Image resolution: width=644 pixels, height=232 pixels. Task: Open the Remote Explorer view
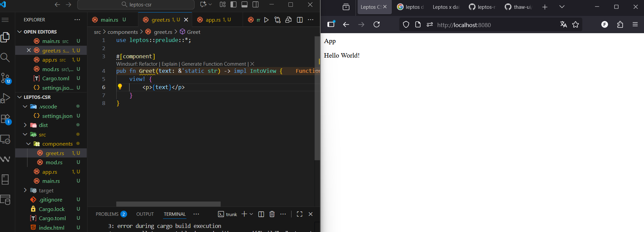(x=5, y=139)
